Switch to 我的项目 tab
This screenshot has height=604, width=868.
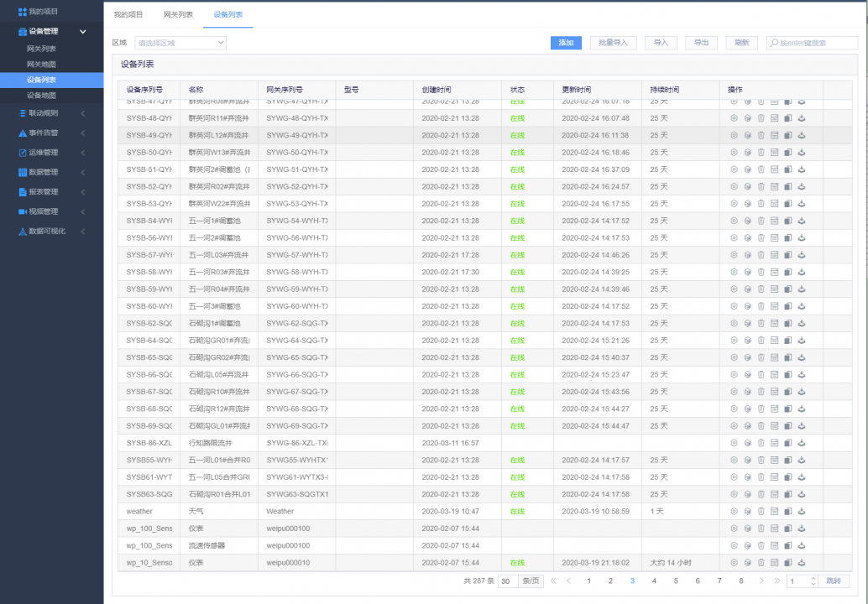(x=128, y=14)
